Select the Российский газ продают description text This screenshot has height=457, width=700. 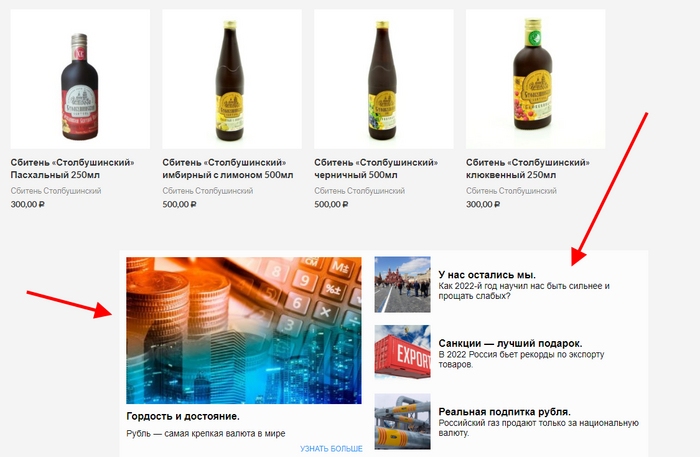point(538,428)
